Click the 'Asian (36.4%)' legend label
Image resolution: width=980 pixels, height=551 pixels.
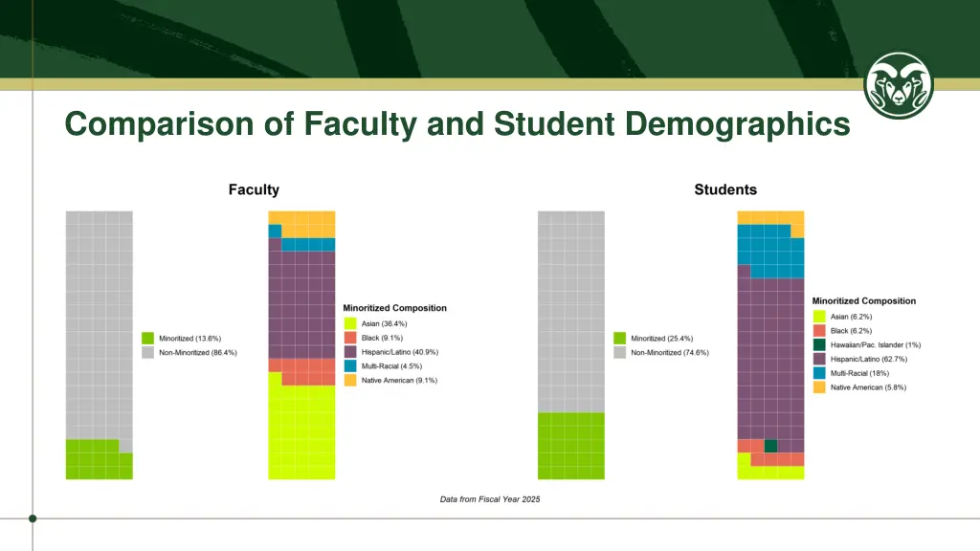(x=385, y=323)
